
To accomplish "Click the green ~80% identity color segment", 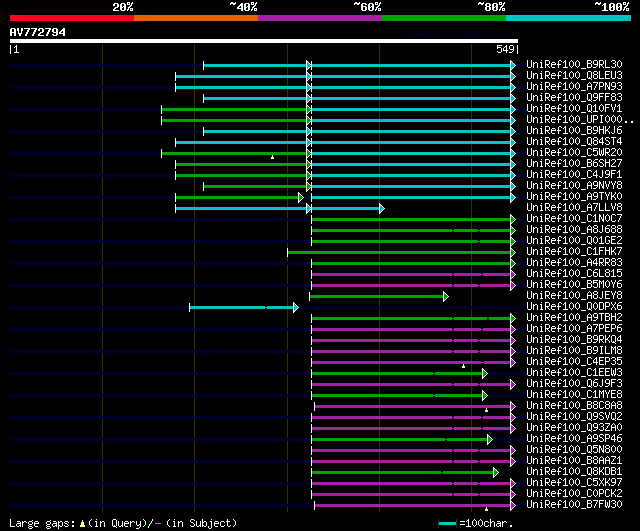I will pyautogui.click(x=444, y=18).
